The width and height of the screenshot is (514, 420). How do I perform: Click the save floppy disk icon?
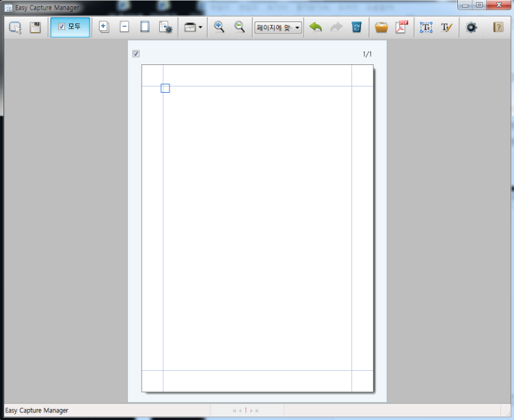tap(35, 28)
